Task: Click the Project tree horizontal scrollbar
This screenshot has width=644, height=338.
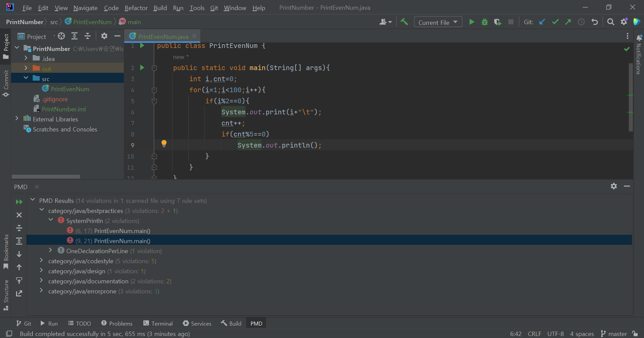Action: (46, 176)
